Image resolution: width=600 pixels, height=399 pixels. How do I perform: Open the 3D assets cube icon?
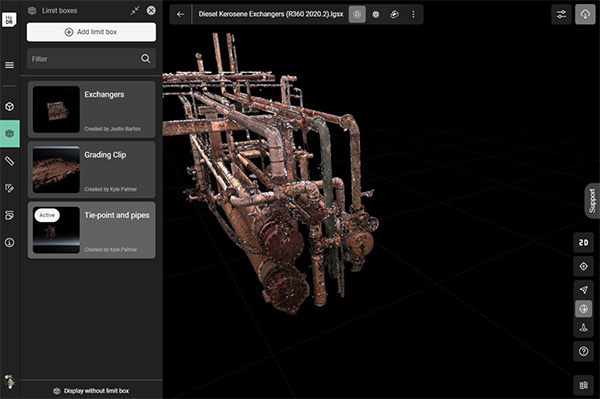click(x=10, y=106)
